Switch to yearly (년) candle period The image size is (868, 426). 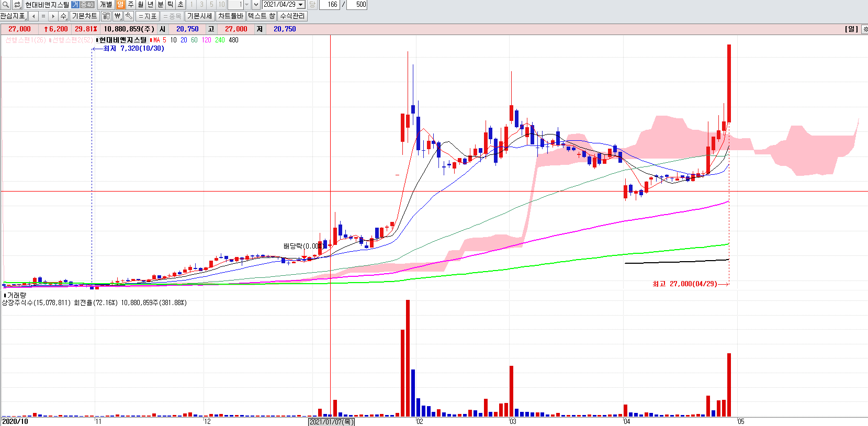pyautogui.click(x=151, y=5)
